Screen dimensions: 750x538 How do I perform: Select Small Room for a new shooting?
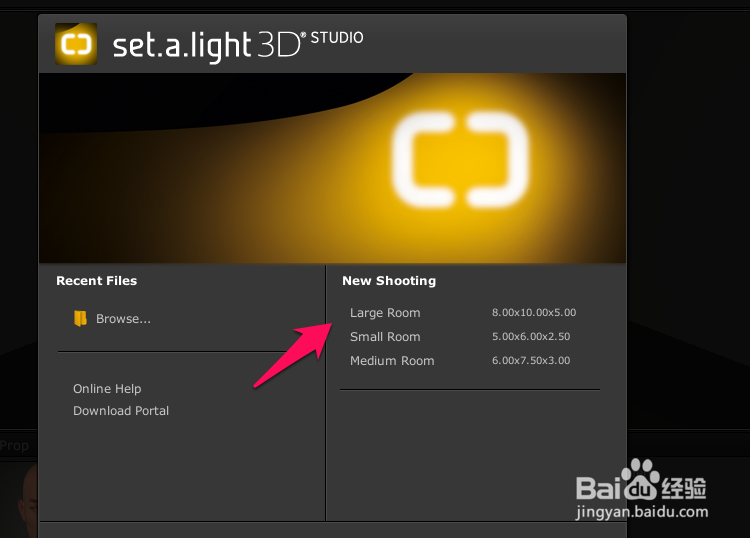(385, 337)
